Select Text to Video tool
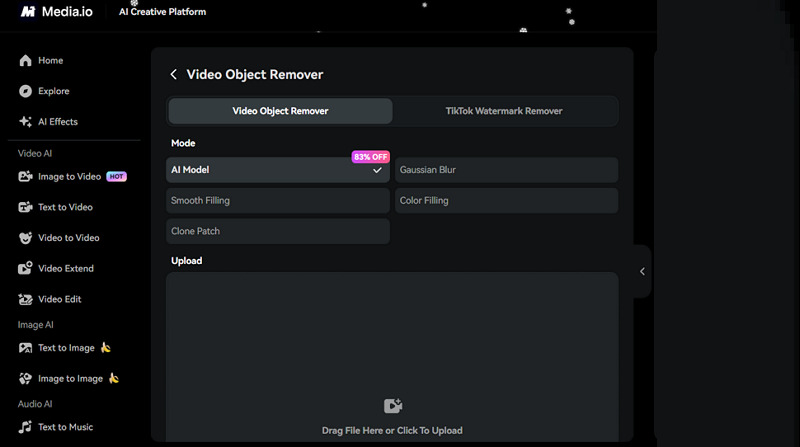This screenshot has width=800, height=447. (x=65, y=207)
